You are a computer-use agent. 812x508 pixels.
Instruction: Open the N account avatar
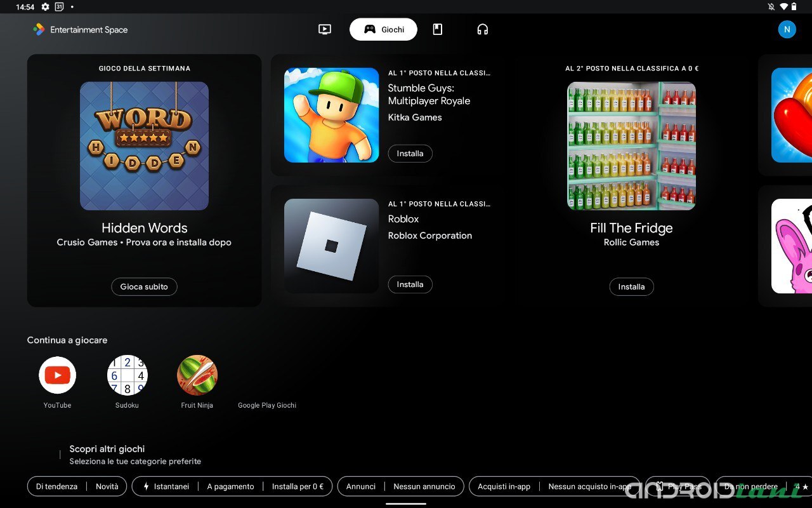click(787, 29)
